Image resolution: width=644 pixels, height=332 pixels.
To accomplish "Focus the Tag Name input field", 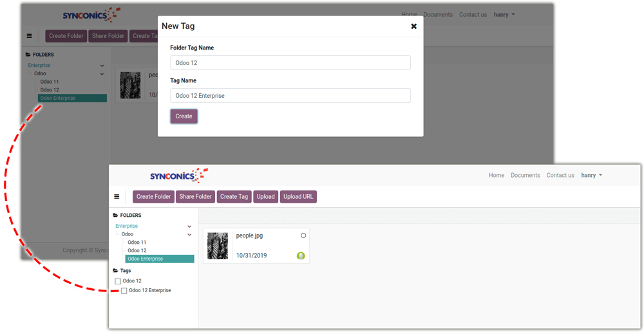I will point(290,95).
